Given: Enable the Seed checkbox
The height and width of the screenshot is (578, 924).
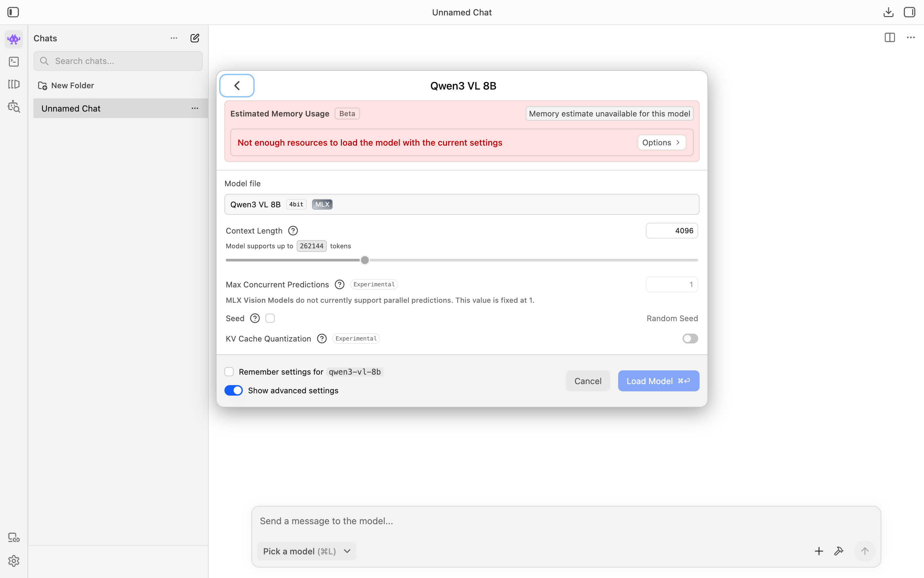Looking at the screenshot, I should coord(270,319).
